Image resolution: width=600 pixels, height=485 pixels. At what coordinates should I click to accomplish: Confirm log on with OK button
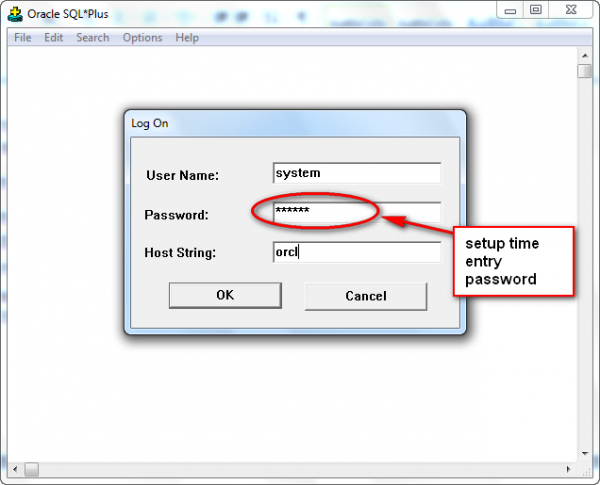point(225,295)
